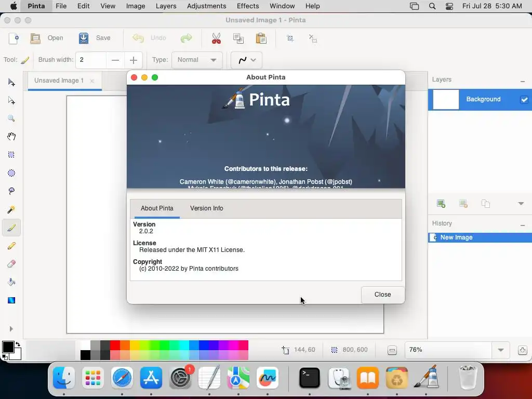Select the Gradient tool
This screenshot has width=532, height=399.
click(x=11, y=300)
